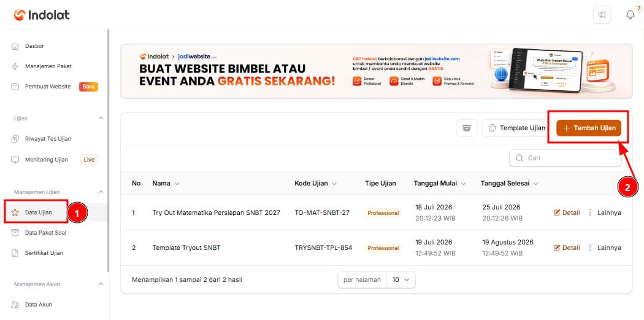Open three-dot menu for Template Tryout SNBT row
The image size is (644, 320).
pos(590,248)
